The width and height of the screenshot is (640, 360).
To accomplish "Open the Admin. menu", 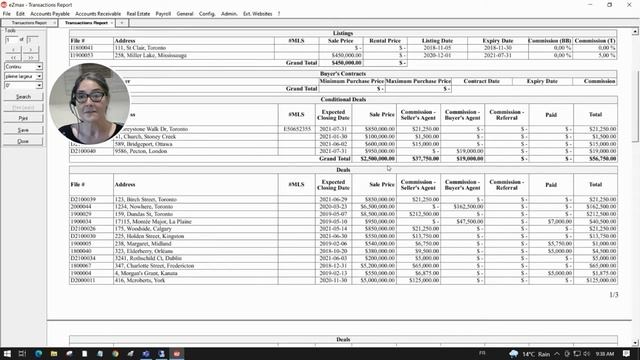I will click(x=229, y=13).
